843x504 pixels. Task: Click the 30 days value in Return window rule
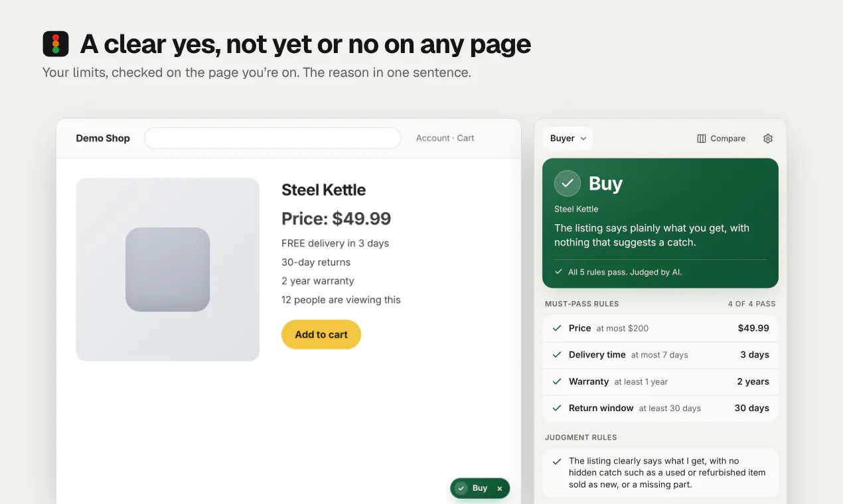point(751,408)
